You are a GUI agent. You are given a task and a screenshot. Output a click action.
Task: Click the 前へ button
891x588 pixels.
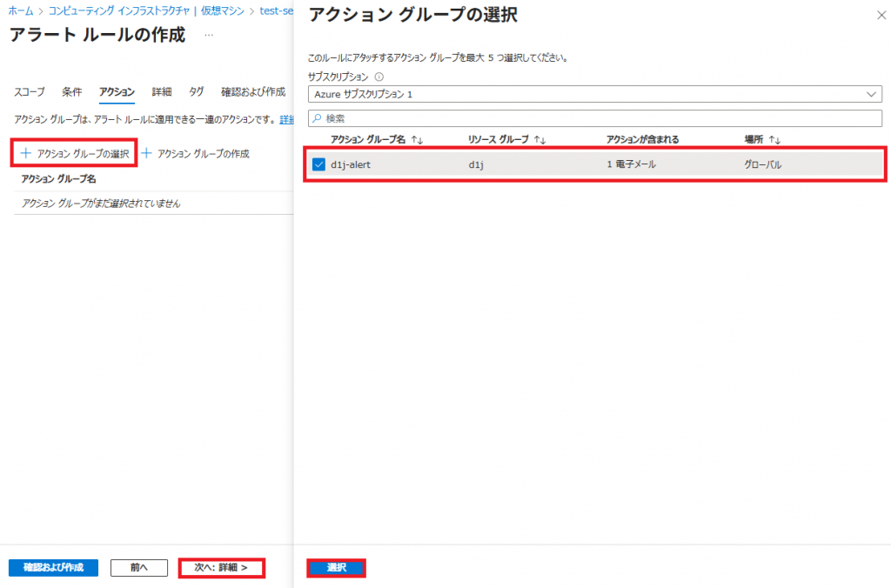pyautogui.click(x=139, y=567)
